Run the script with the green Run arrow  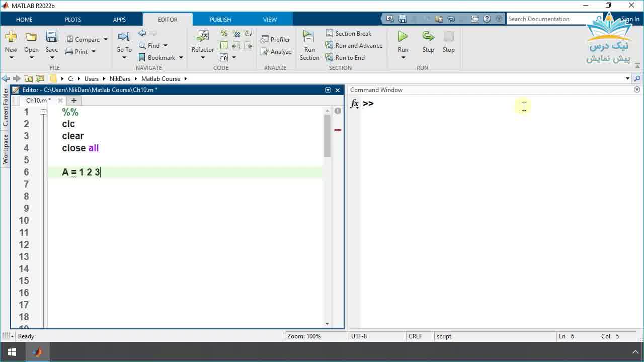(403, 37)
